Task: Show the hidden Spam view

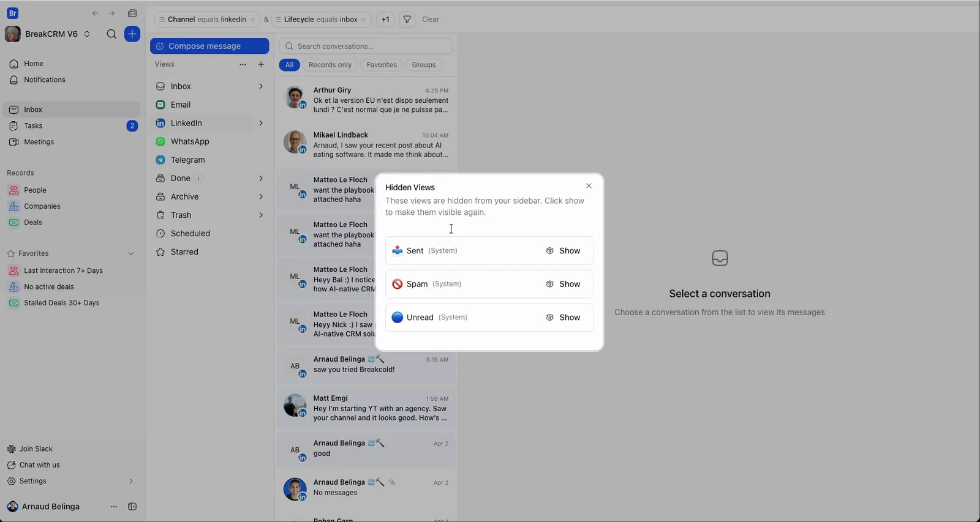Action: pyautogui.click(x=563, y=284)
